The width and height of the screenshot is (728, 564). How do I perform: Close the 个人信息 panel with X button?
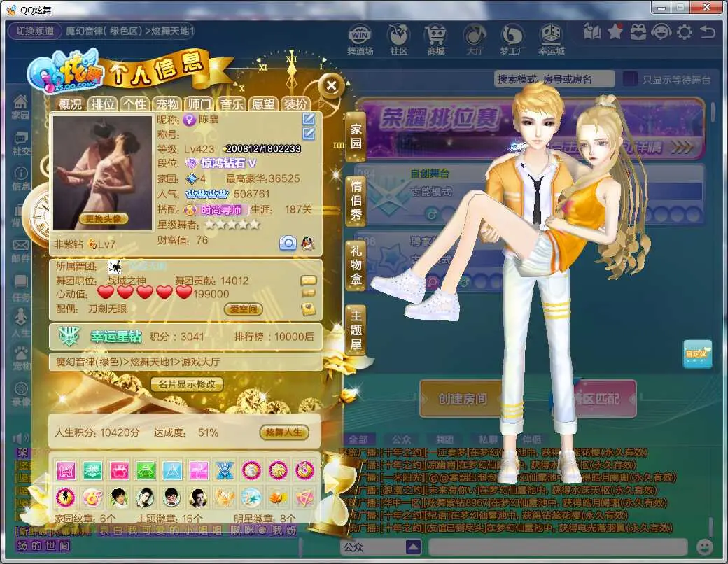[x=331, y=85]
